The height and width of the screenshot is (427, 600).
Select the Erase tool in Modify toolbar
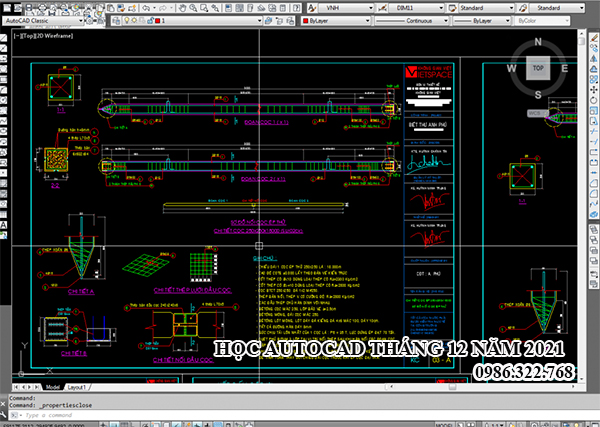coord(594,38)
